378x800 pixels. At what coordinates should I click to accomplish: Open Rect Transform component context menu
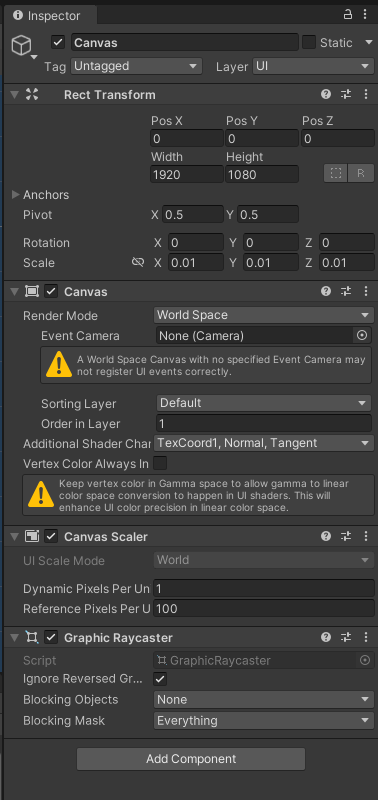point(365,94)
